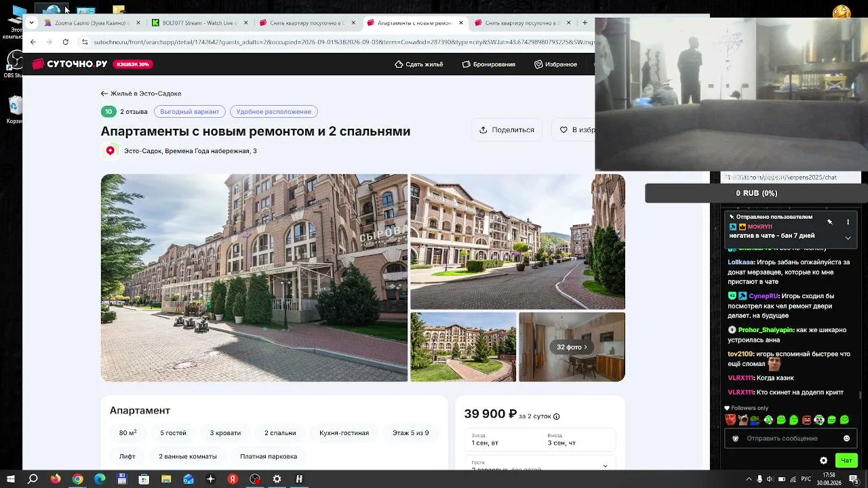Open chat settings gear icon
868x488 pixels.
[x=823, y=461]
